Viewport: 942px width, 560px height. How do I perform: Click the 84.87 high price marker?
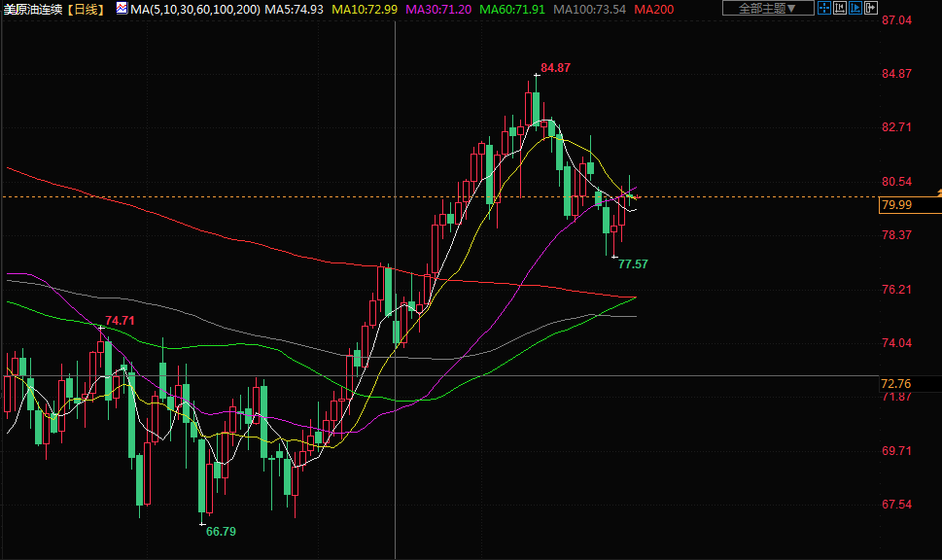[556, 68]
